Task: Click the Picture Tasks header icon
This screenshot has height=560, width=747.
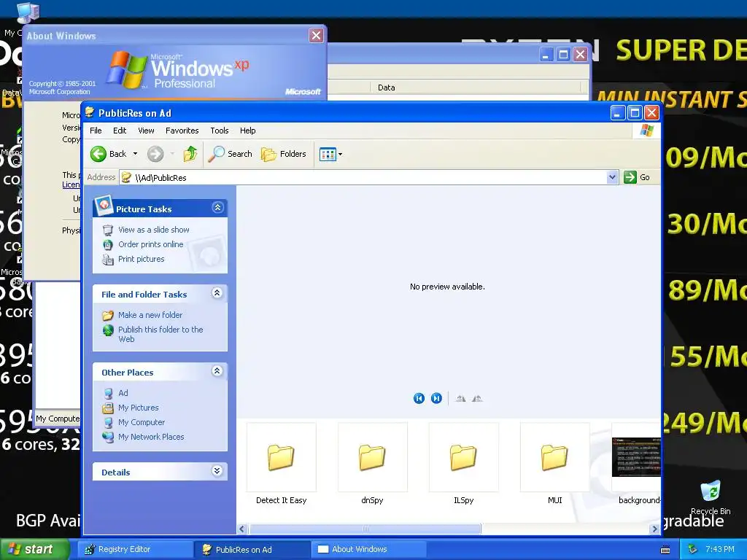Action: (104, 205)
